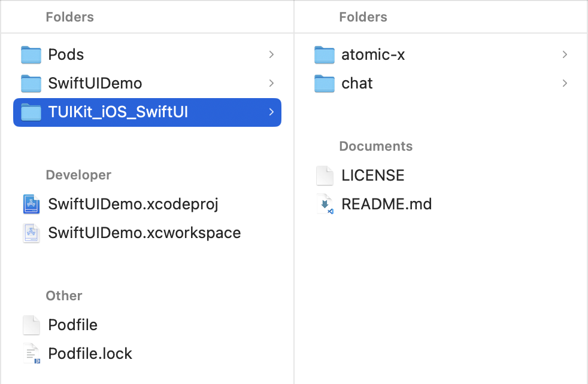Click the README.md markdown file icon
588x384 pixels.
point(324,205)
